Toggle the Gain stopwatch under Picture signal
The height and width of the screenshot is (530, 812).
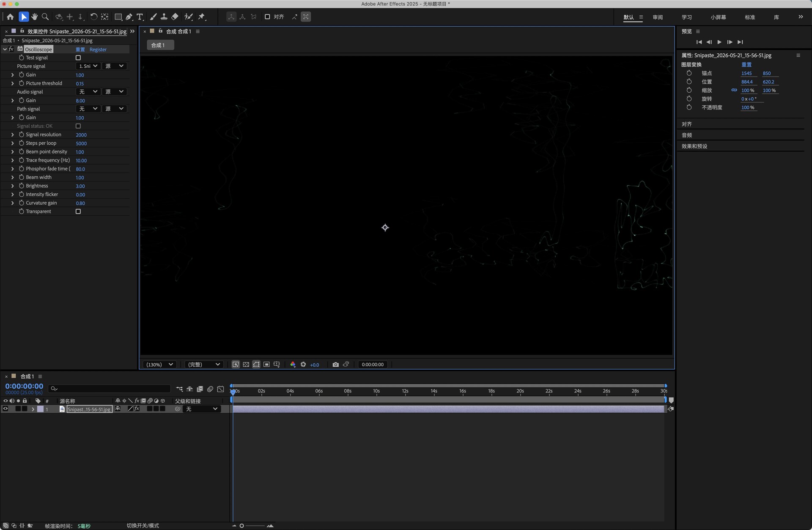21,75
